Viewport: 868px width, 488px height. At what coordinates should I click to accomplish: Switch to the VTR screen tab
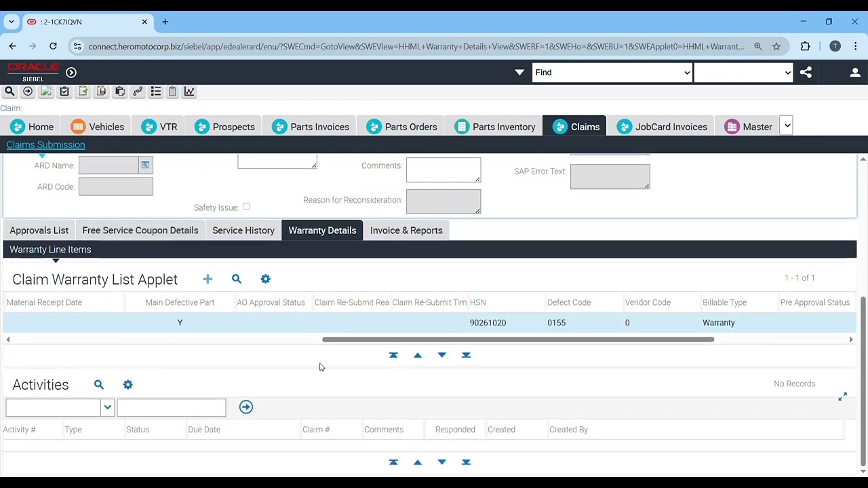160,127
